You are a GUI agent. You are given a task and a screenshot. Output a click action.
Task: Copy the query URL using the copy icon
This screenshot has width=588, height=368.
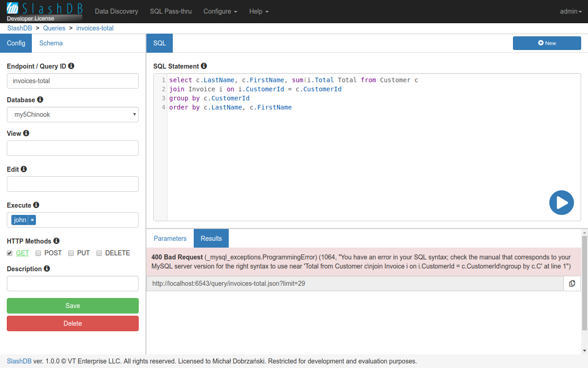572,283
